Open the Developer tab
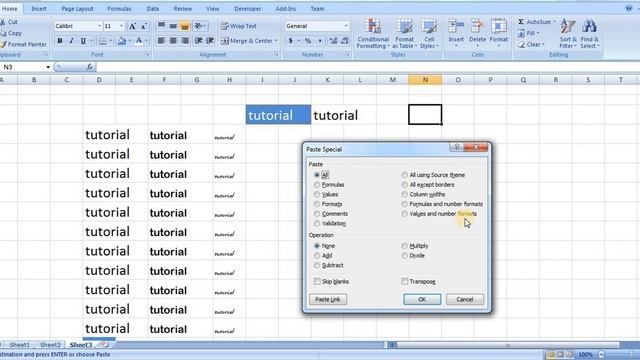 coord(247,9)
